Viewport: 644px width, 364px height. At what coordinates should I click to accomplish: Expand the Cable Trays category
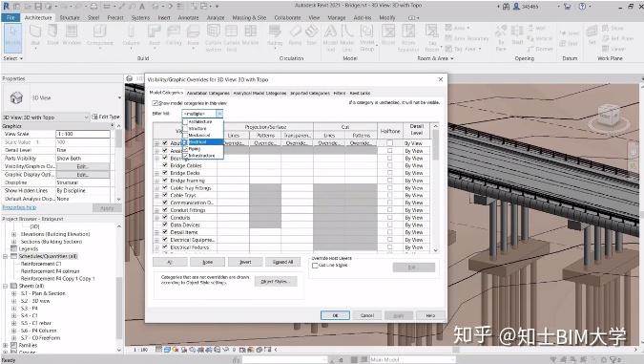156,195
